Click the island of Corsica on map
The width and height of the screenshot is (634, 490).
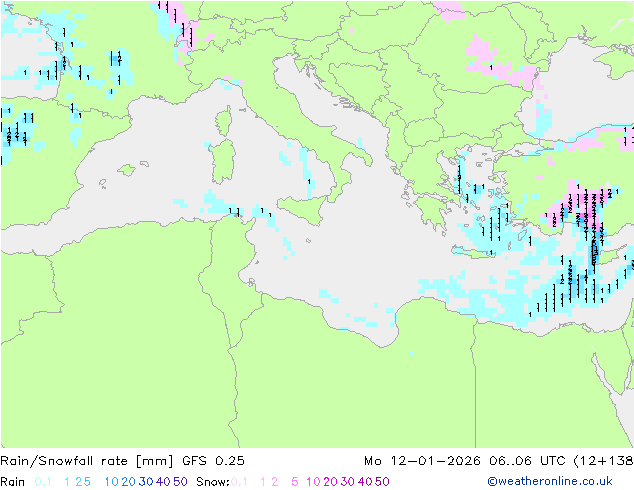[x=224, y=121]
